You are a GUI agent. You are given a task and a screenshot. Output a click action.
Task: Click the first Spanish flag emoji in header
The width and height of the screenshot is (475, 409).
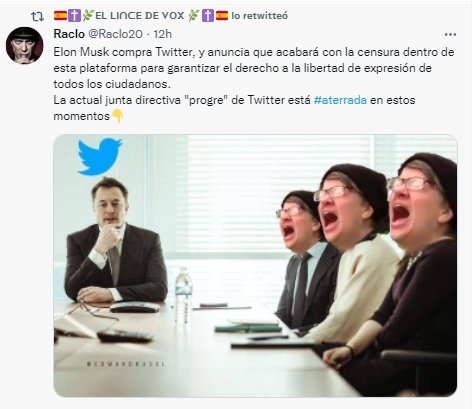pyautogui.click(x=60, y=15)
